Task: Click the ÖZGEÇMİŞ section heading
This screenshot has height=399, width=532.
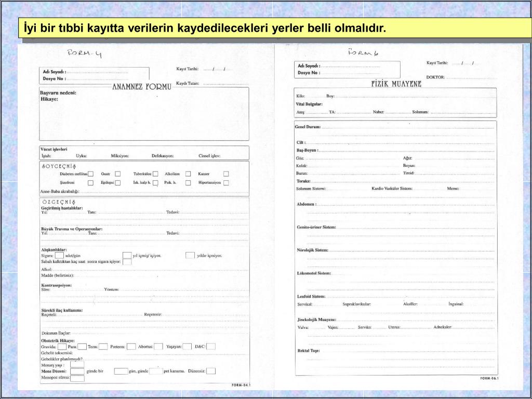Action: [x=59, y=202]
